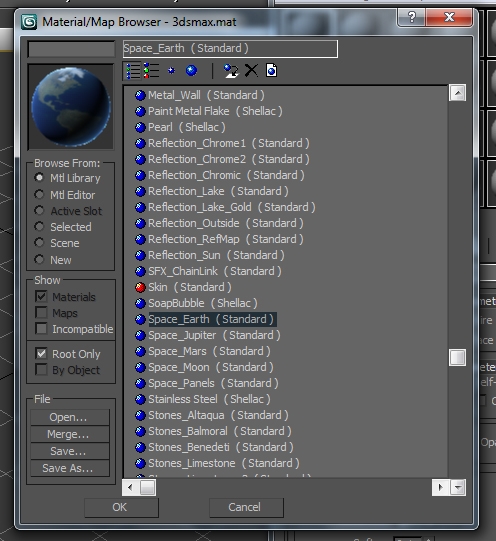Click sphere icon next to Reflection_Lake_Gold

[x=140, y=208]
